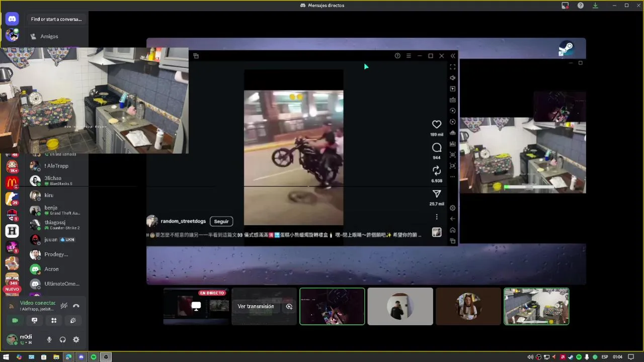
Task: Collapse emulator sidebar with double chevron
Action: pos(453,56)
